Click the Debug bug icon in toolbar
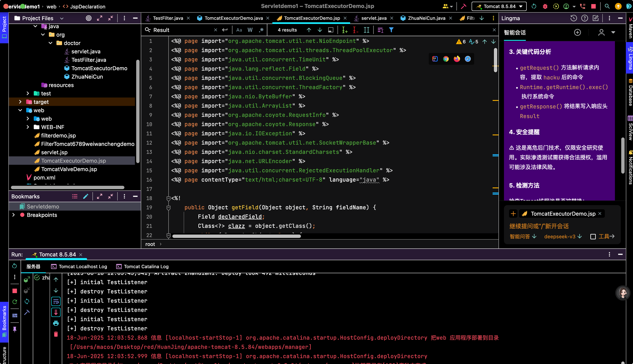The width and height of the screenshot is (633, 364). click(x=545, y=6)
